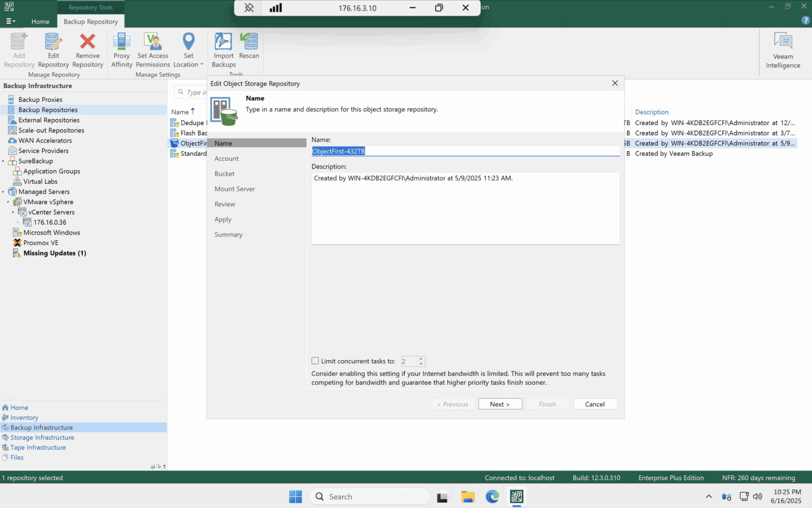Viewport: 812px width, 508px height.
Task: Close Edit Object Storage Repository dialog
Action: point(615,83)
